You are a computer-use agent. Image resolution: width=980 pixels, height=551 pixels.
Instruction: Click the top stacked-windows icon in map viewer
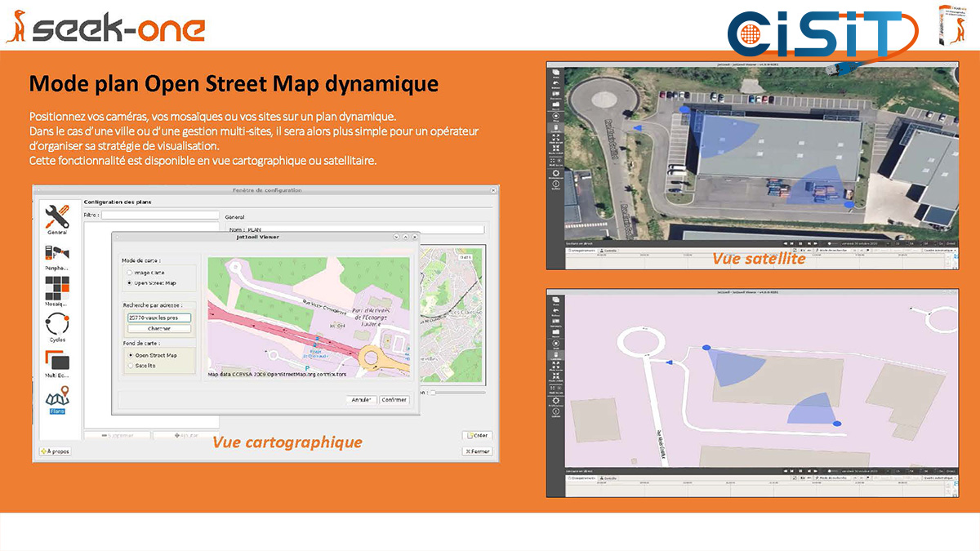coord(555,300)
